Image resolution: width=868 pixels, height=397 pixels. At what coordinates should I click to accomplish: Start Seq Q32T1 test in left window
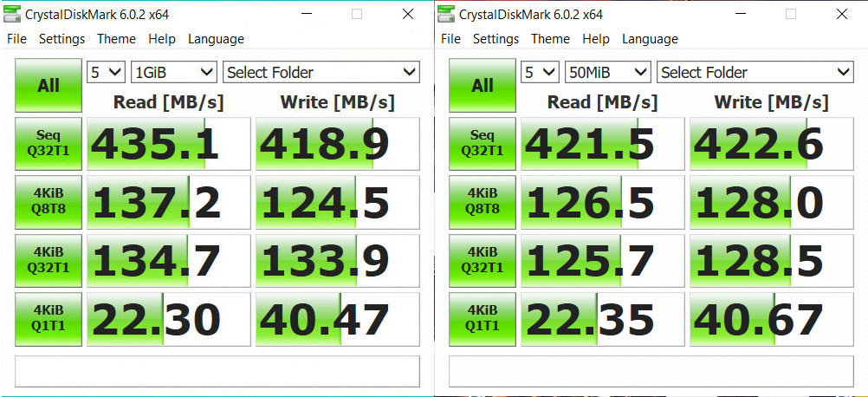pos(49,143)
